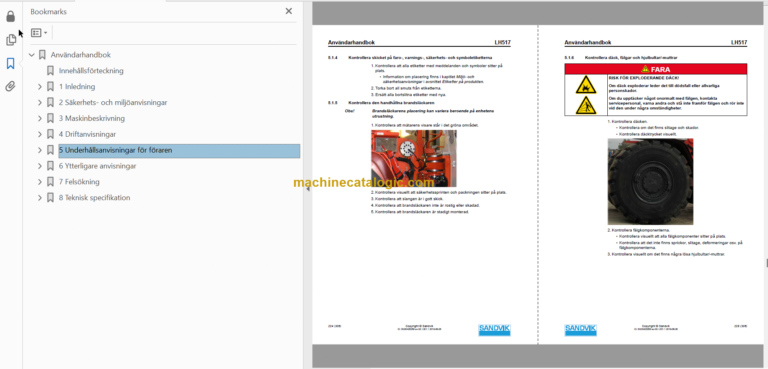The image size is (768, 369).
Task: Open 8 Teknisk specifikation bookmark
Action: (x=95, y=197)
